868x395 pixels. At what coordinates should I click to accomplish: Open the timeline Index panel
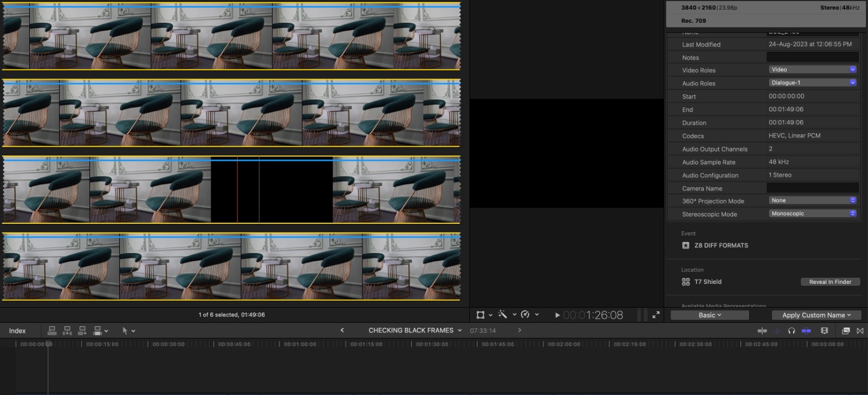coord(17,331)
